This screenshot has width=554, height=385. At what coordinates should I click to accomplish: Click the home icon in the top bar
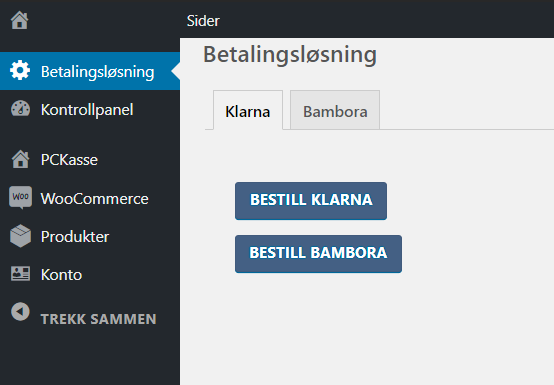pyautogui.click(x=19, y=20)
